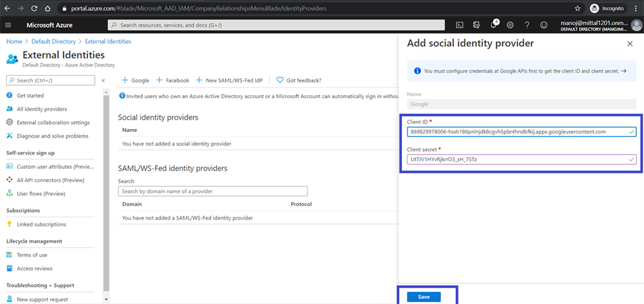Click the disabled Name field showing Google
The height and width of the screenshot is (304, 644).
click(x=521, y=104)
